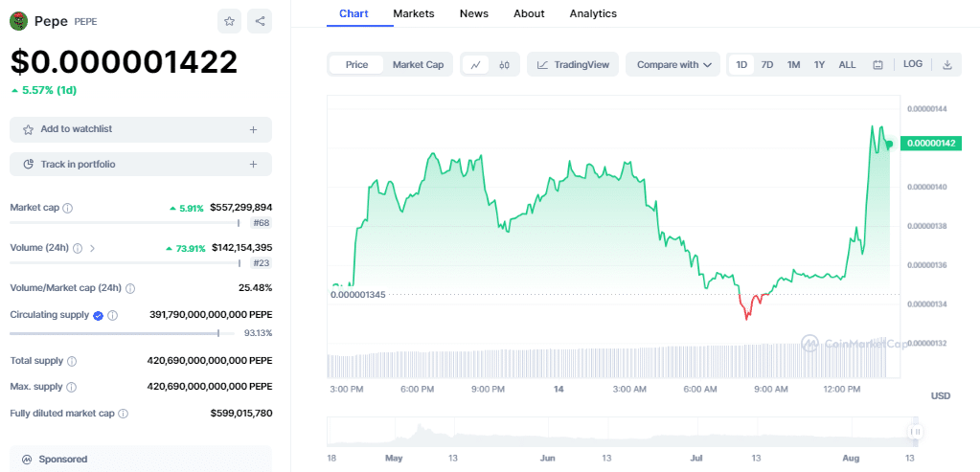Download the chart data
The width and height of the screenshot is (980, 472).
click(946, 65)
